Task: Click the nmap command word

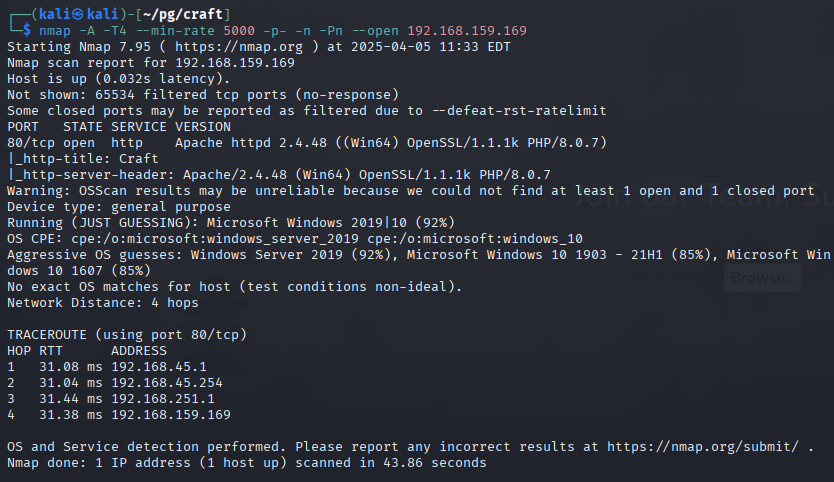Action: (54, 31)
